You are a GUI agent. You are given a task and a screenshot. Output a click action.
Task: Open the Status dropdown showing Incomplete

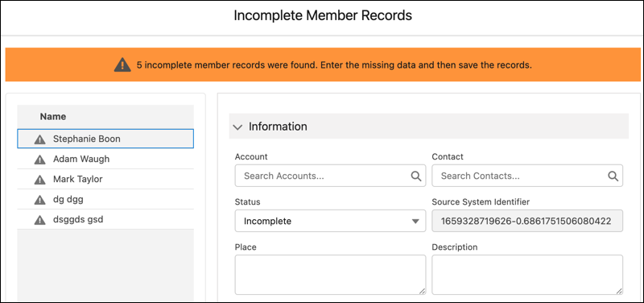pos(330,221)
